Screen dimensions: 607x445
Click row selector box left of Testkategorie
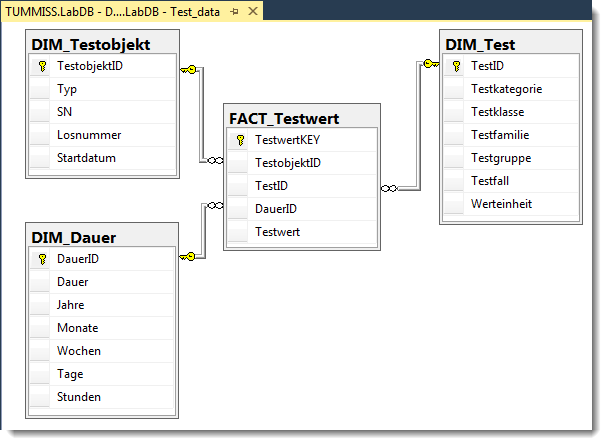(x=454, y=89)
